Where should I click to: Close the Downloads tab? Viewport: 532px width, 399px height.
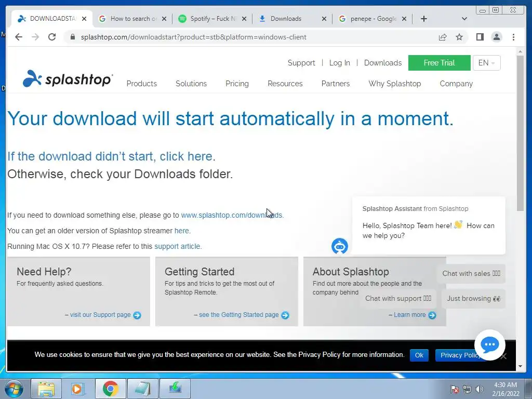click(324, 19)
